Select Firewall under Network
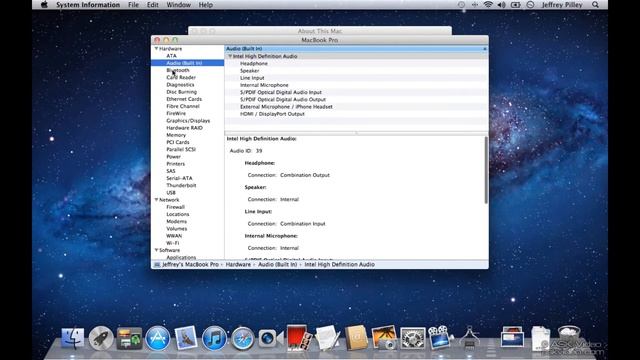Screen dimensions: 640x360 (176, 207)
